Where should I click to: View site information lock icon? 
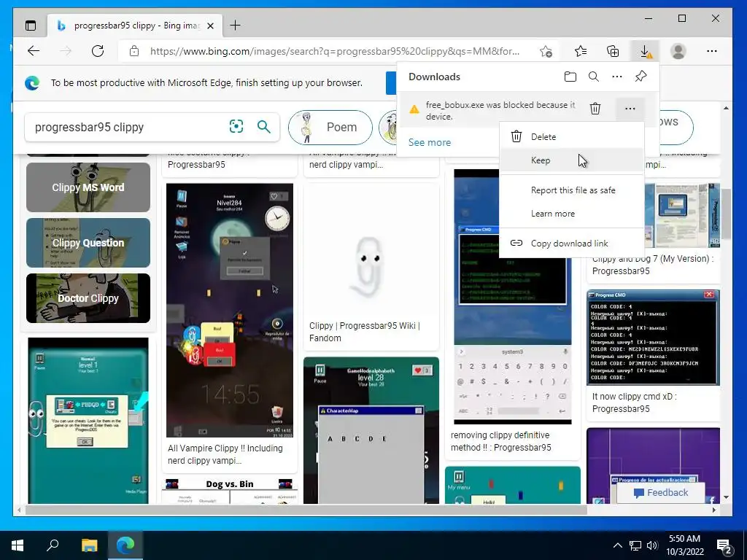(134, 51)
